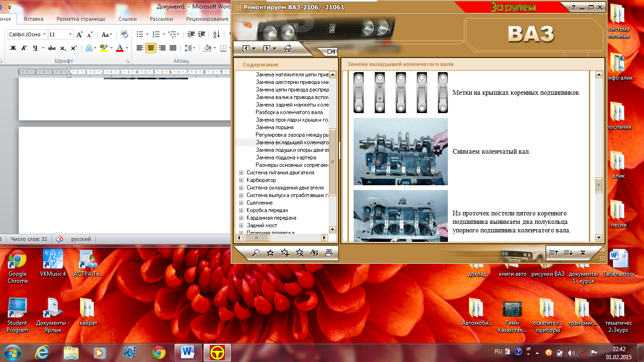Click crankshaft removal photo thumbnail
The height and width of the screenshot is (362, 644).
click(x=401, y=151)
